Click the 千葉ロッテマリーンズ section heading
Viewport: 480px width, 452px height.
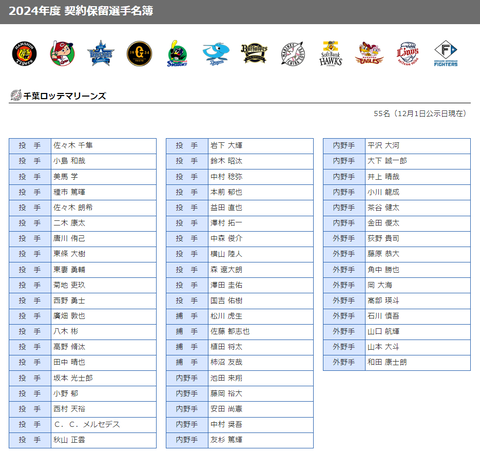tap(65, 96)
